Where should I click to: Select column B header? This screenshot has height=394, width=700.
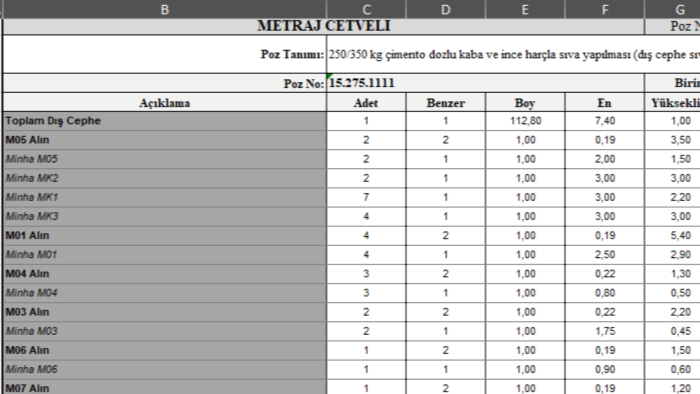click(x=165, y=9)
